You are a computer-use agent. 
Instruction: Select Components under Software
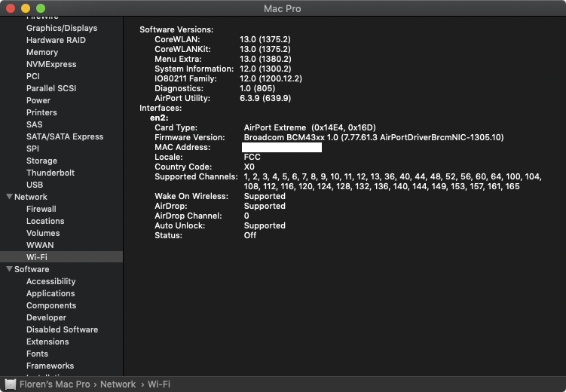(x=51, y=305)
